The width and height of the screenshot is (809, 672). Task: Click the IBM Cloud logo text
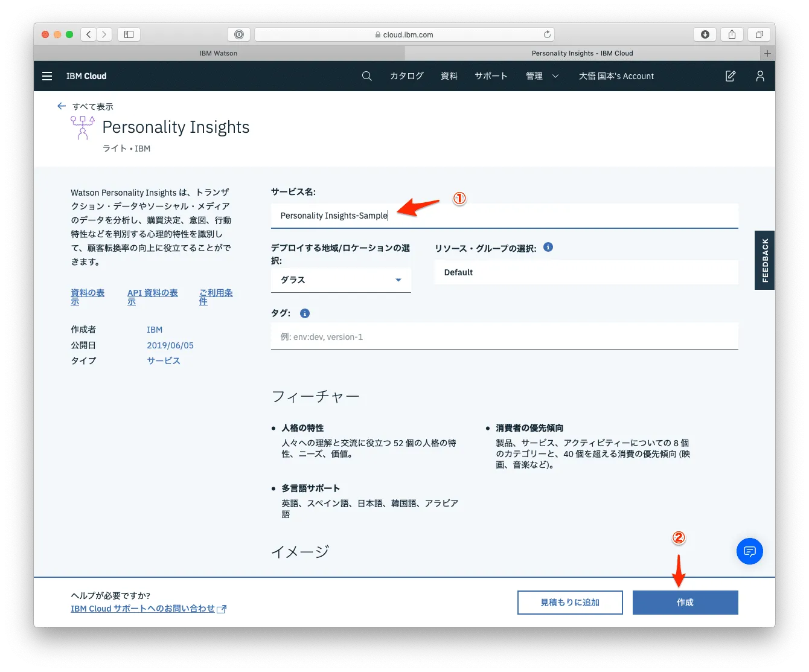(x=86, y=76)
